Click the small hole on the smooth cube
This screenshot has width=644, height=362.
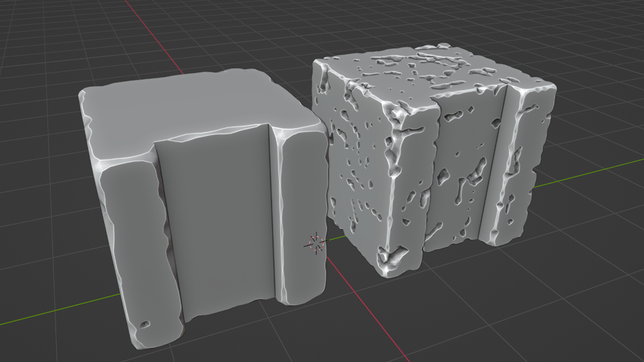tap(144, 324)
